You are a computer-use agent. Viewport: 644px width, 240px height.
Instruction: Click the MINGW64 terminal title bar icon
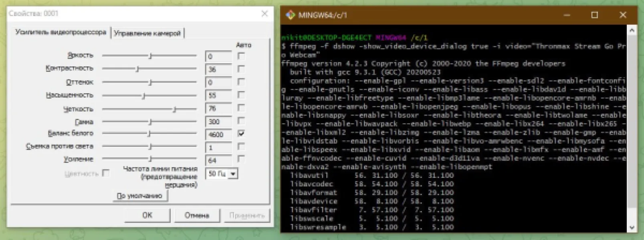pyautogui.click(x=290, y=15)
